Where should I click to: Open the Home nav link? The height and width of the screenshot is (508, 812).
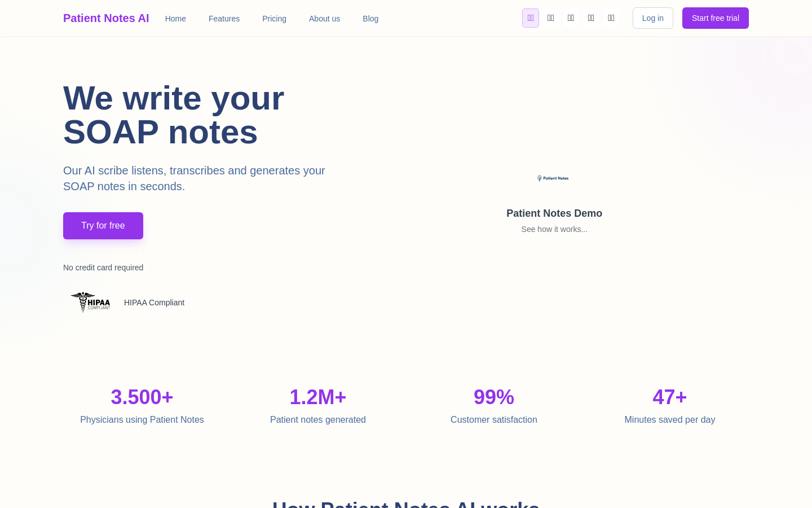pyautogui.click(x=175, y=19)
